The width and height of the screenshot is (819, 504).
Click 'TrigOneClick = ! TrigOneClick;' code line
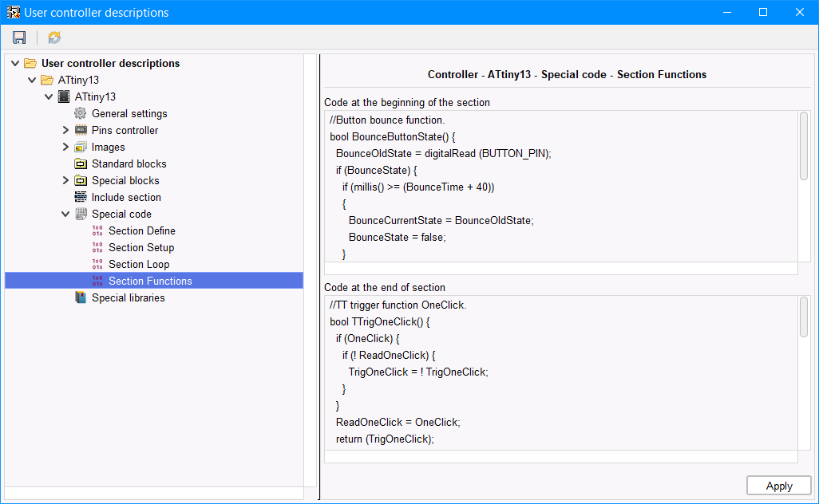pos(418,372)
